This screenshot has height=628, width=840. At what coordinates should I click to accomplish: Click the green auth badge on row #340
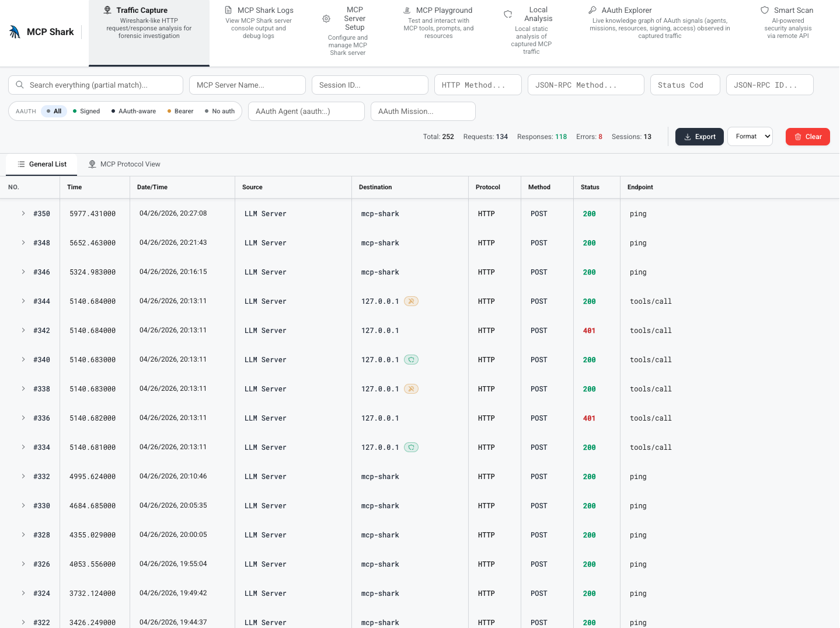pyautogui.click(x=412, y=360)
